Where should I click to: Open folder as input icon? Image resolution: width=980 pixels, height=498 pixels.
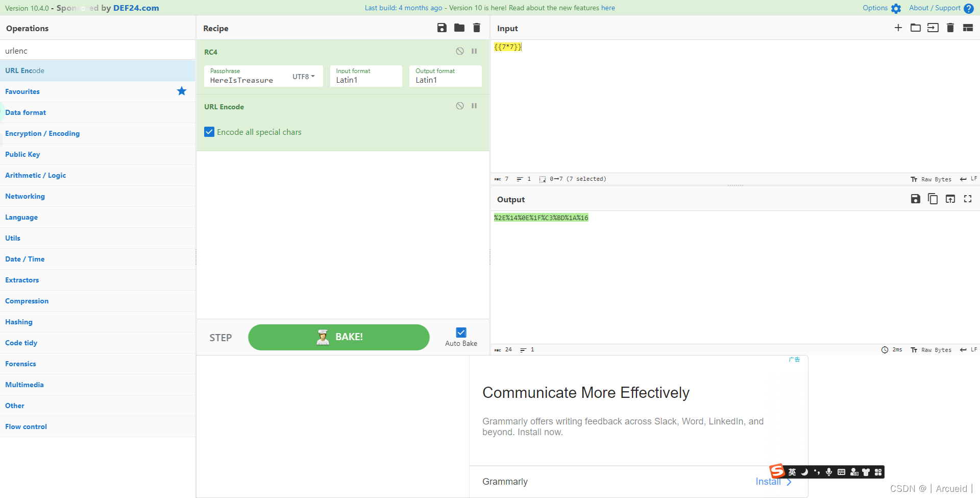point(916,28)
